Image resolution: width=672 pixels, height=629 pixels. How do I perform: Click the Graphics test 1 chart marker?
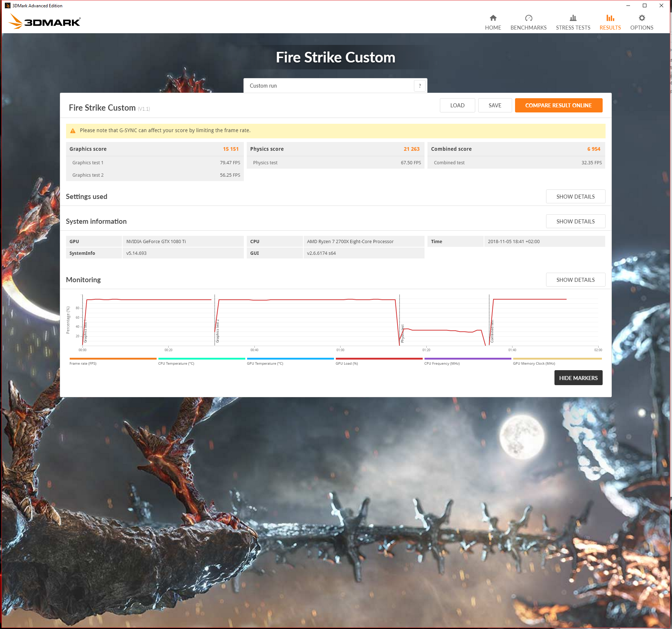85,331
